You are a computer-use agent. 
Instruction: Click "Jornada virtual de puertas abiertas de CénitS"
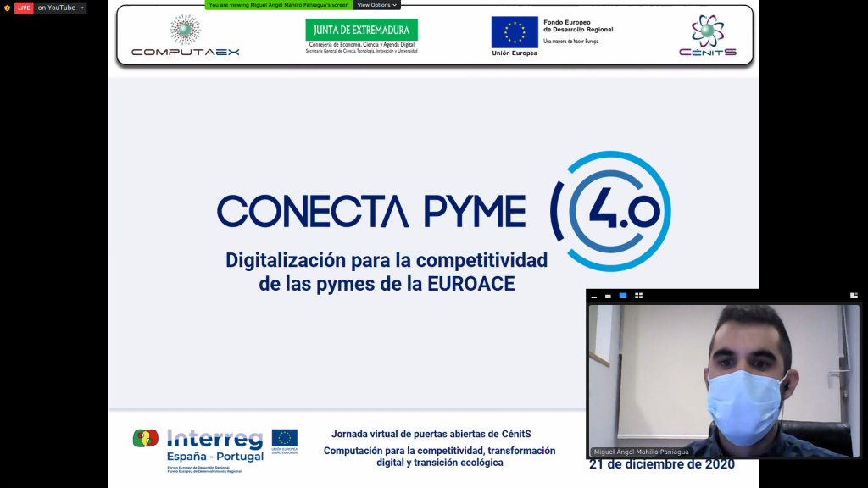click(431, 435)
